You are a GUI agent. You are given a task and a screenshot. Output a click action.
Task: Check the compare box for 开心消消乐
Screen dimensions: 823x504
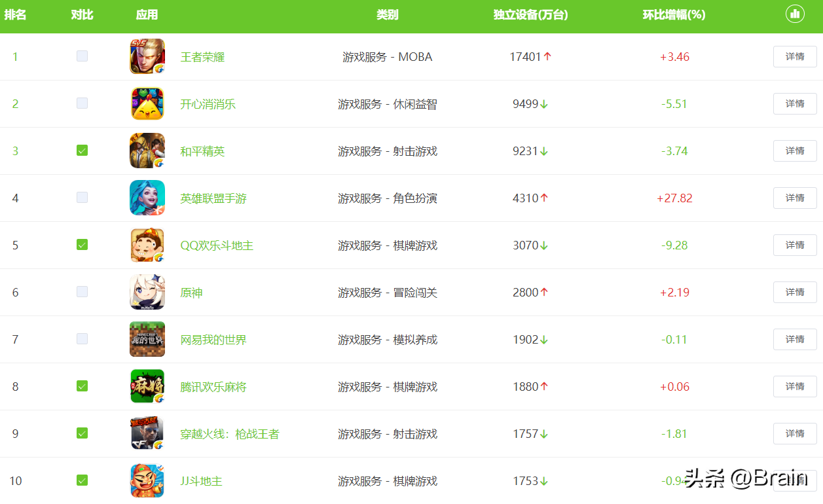click(82, 103)
